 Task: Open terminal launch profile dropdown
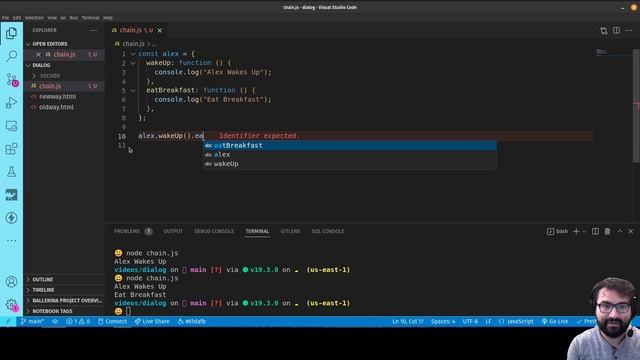584,231
